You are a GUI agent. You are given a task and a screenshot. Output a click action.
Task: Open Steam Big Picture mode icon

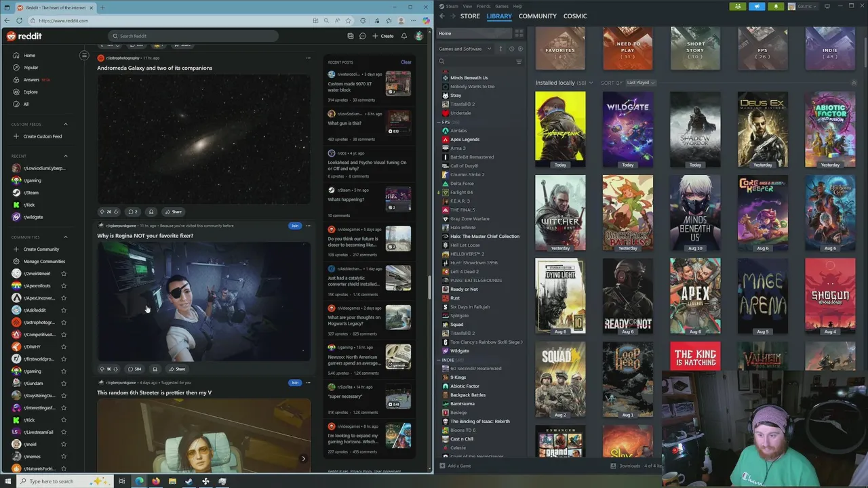pos(827,6)
